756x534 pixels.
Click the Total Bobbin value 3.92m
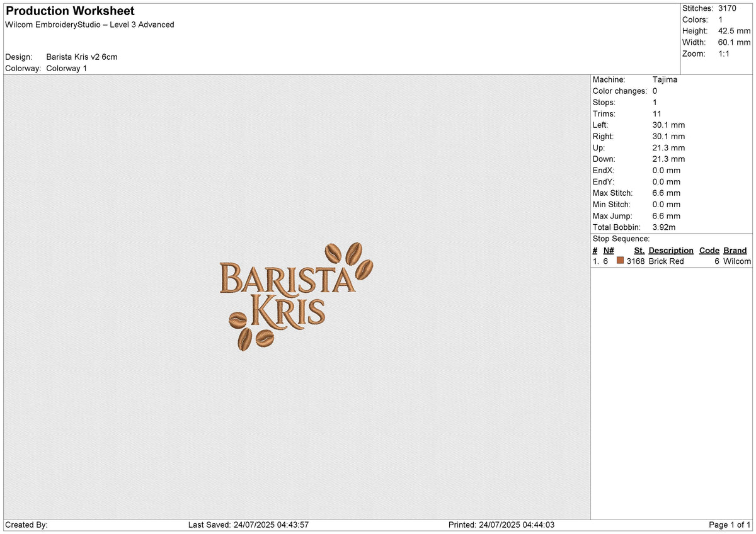(665, 227)
